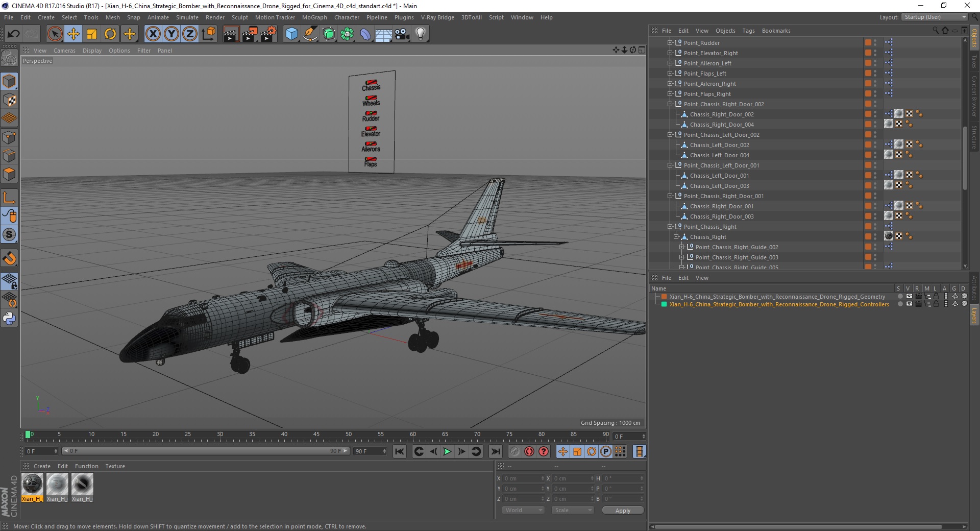Enable Points mode
The image size is (980, 531).
[x=9, y=137]
